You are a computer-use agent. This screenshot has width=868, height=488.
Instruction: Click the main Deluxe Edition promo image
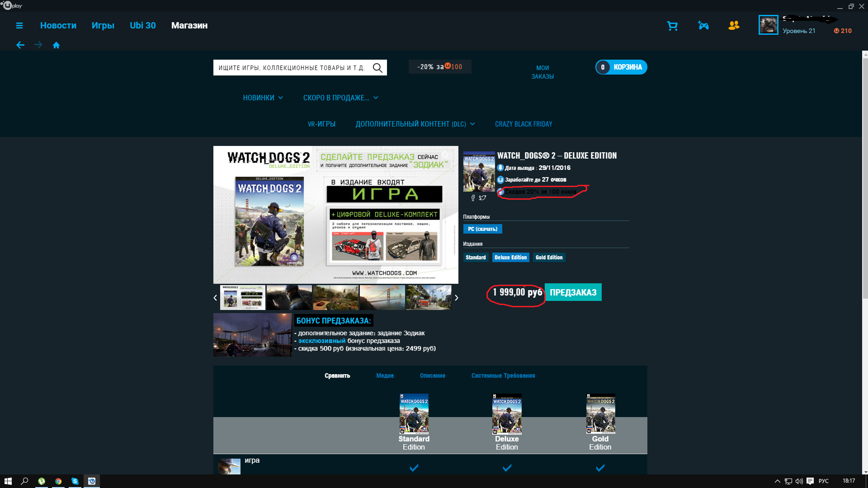coord(336,215)
